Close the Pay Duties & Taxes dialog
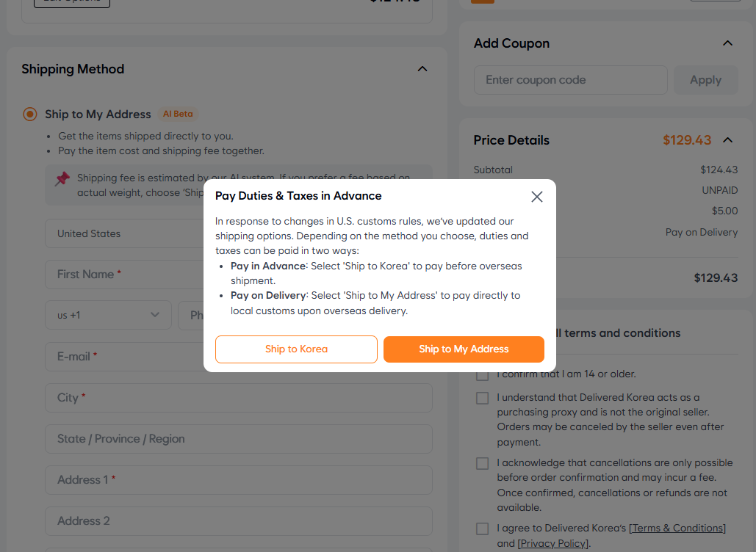Image resolution: width=756 pixels, height=552 pixels. coord(537,197)
